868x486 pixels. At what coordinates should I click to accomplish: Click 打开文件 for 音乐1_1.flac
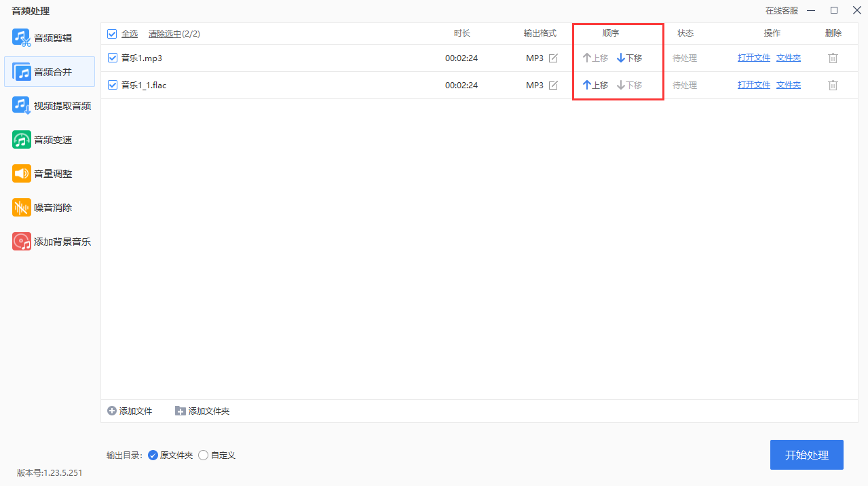pyautogui.click(x=754, y=86)
